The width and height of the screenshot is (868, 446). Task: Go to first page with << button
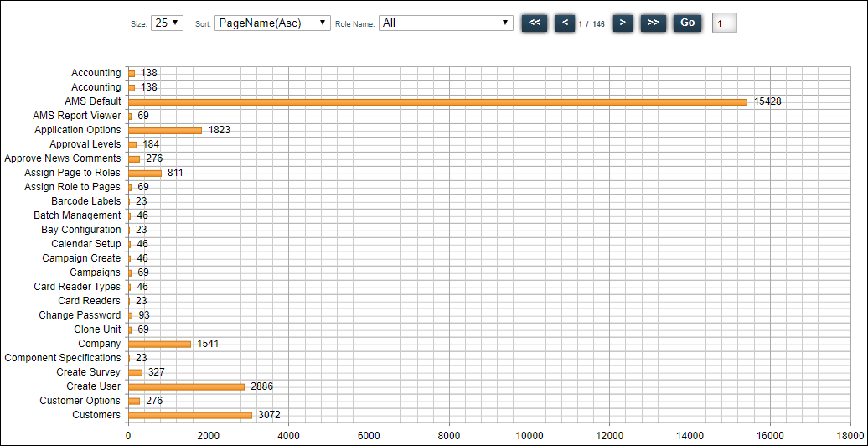point(535,23)
